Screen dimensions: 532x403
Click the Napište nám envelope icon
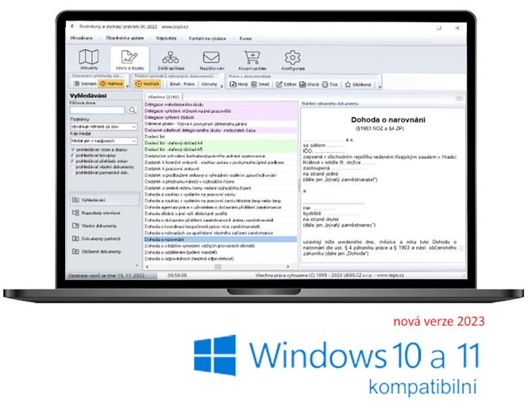(211, 60)
